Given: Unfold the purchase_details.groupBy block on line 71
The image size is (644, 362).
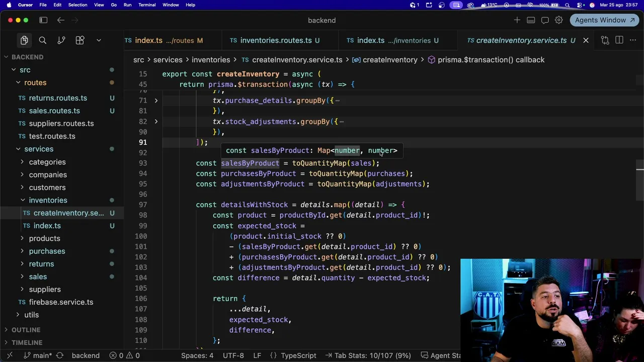Looking at the screenshot, I should click(156, 101).
